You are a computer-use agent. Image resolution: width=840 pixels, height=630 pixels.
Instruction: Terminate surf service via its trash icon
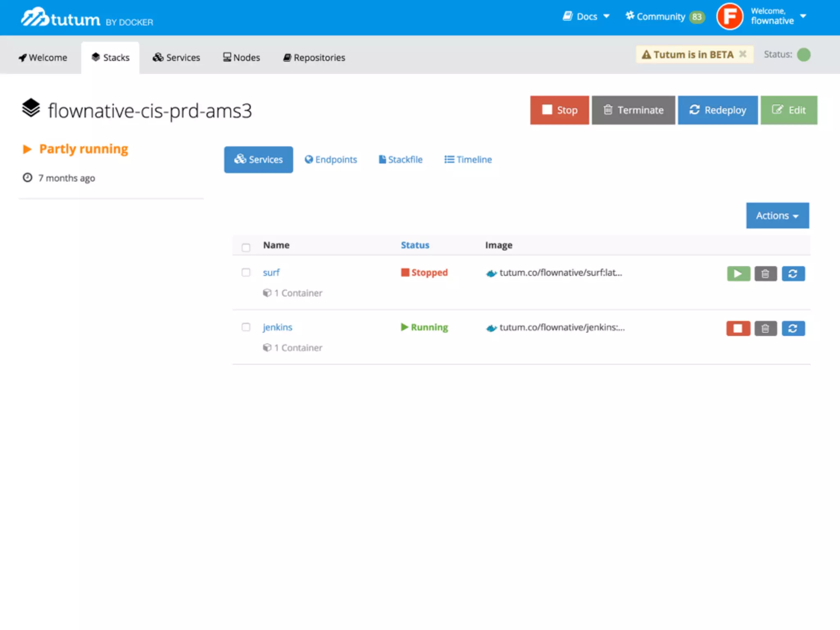[x=765, y=274]
